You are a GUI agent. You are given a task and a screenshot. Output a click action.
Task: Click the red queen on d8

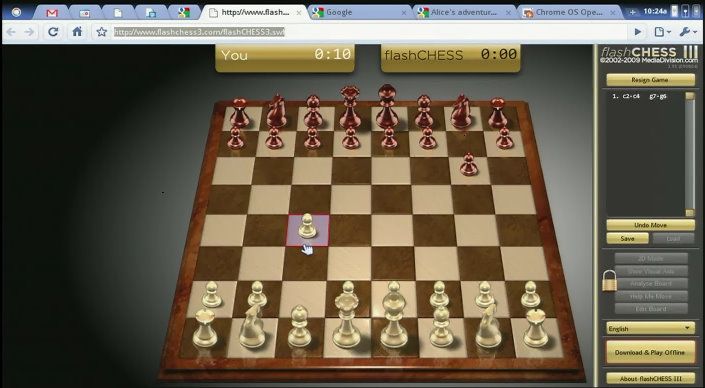point(350,107)
